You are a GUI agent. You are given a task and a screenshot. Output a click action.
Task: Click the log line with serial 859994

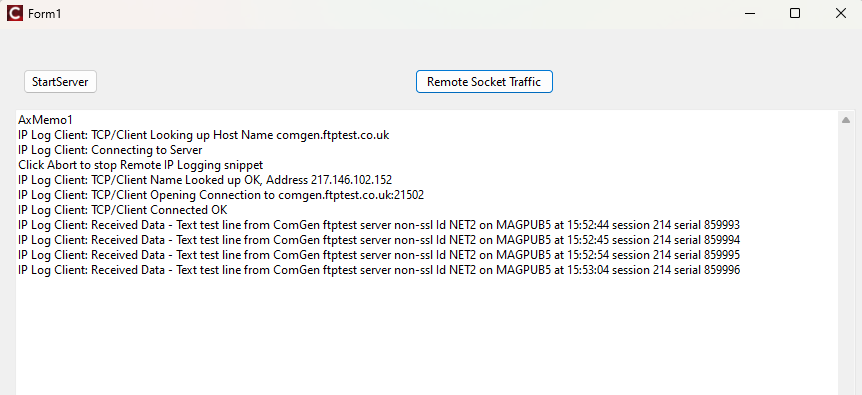[379, 240]
